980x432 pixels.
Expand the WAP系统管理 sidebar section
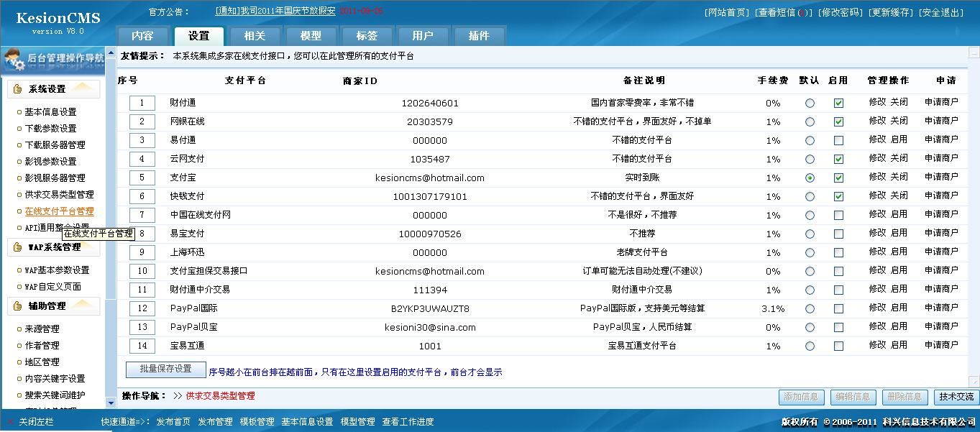(54, 247)
